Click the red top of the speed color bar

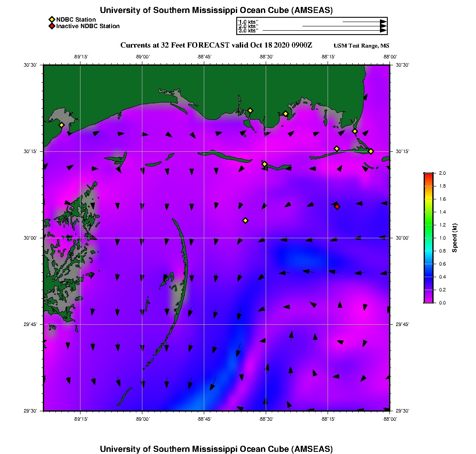(428, 175)
